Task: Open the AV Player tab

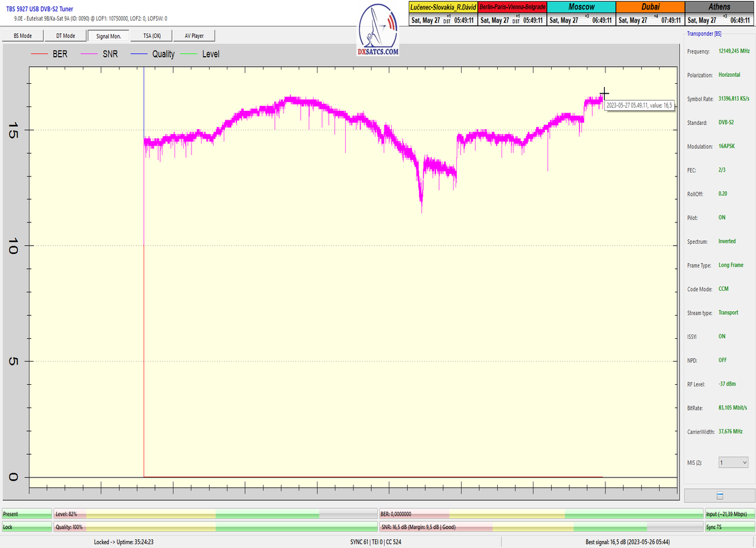Action: coord(195,36)
